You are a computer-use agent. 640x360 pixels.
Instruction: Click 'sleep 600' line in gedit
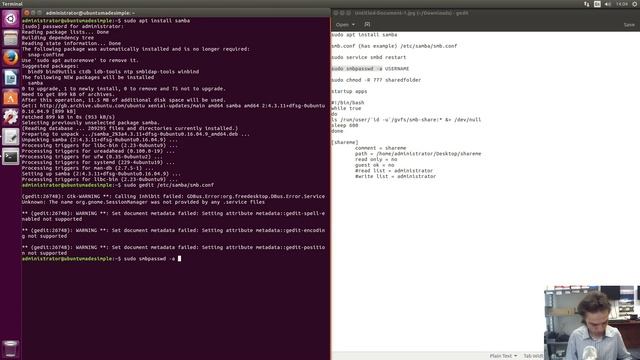[344, 125]
